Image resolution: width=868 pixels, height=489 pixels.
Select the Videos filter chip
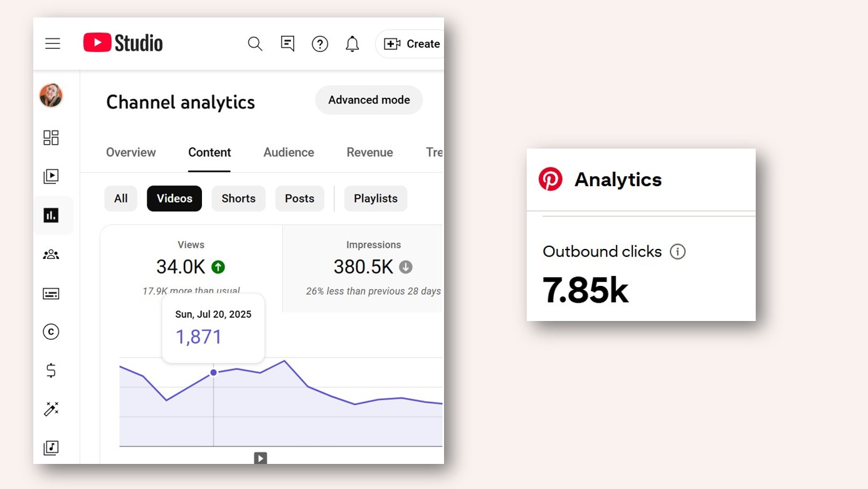click(x=174, y=198)
